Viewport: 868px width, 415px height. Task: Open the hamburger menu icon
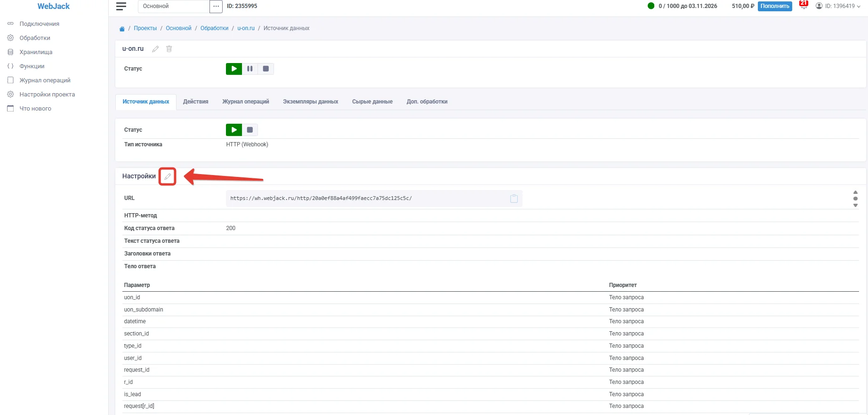pyautogui.click(x=121, y=6)
